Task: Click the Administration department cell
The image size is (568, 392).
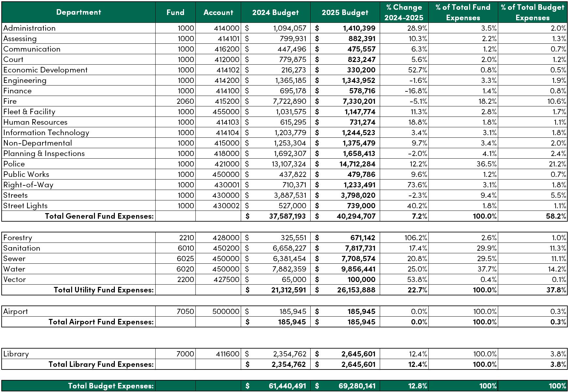Action: (x=79, y=28)
